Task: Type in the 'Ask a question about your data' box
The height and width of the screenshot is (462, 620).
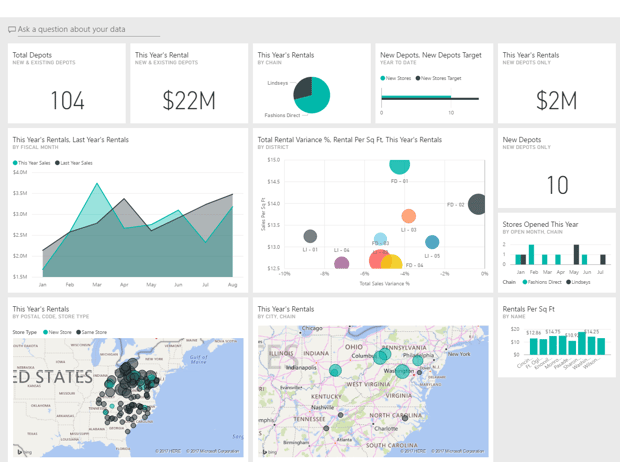Action: 85,30
